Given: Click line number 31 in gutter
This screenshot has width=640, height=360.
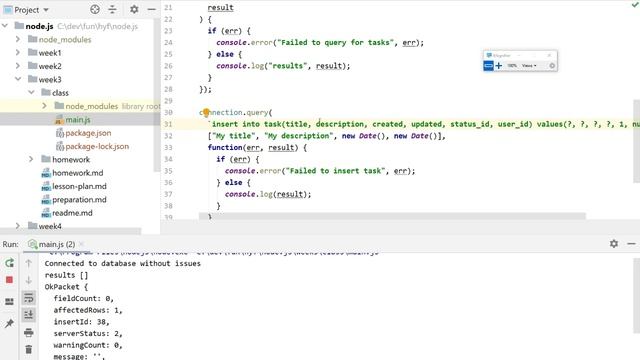Looking at the screenshot, I should [x=168, y=124].
